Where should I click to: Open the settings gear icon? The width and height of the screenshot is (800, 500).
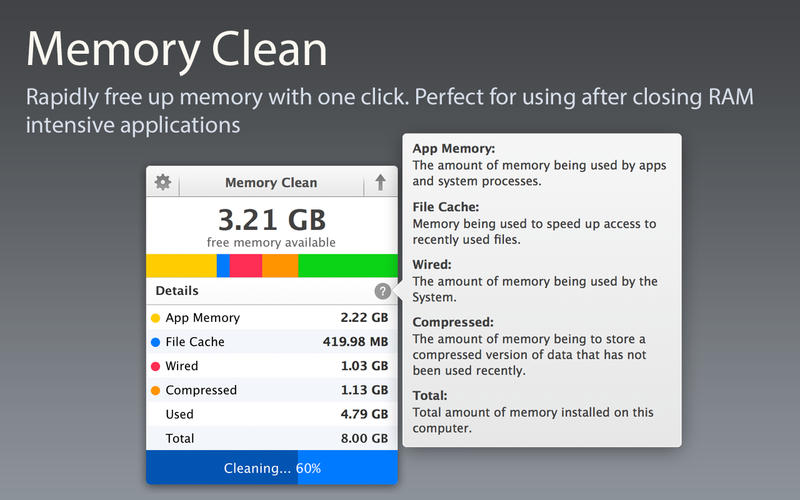point(163,182)
